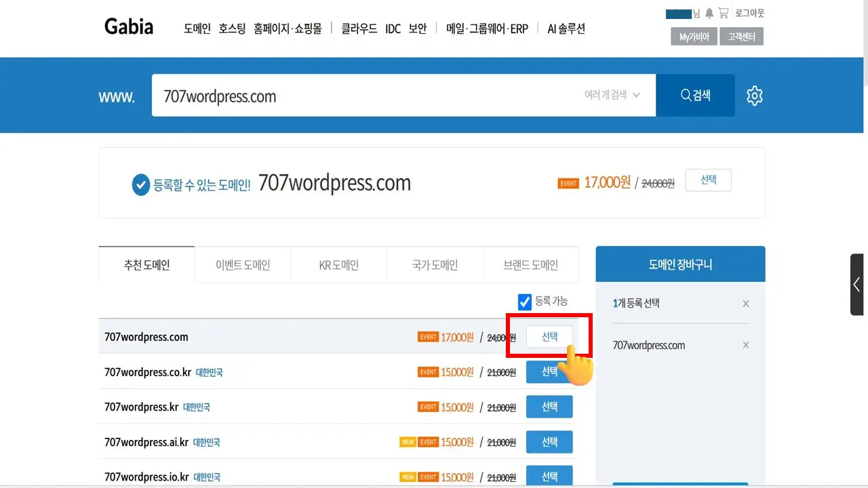Switch to 국가 도메인 tab

pos(435,265)
